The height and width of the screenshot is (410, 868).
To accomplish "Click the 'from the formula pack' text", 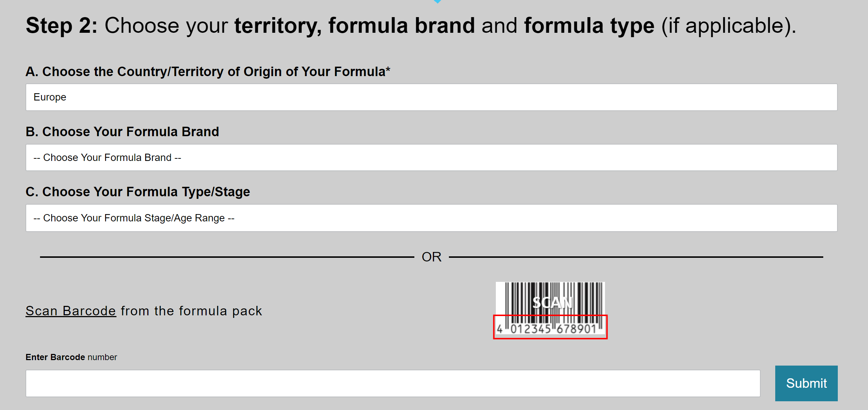I will coord(191,311).
